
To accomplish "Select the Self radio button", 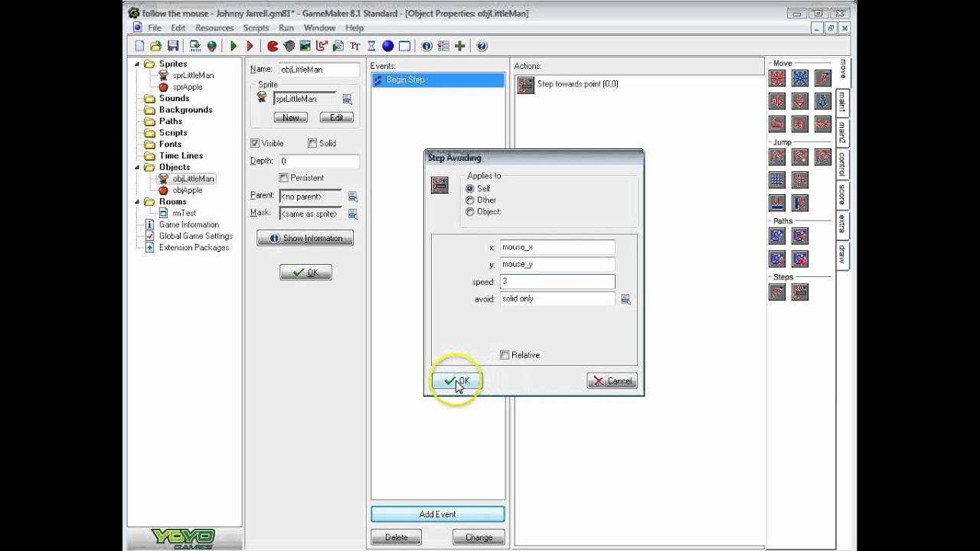I will click(470, 188).
